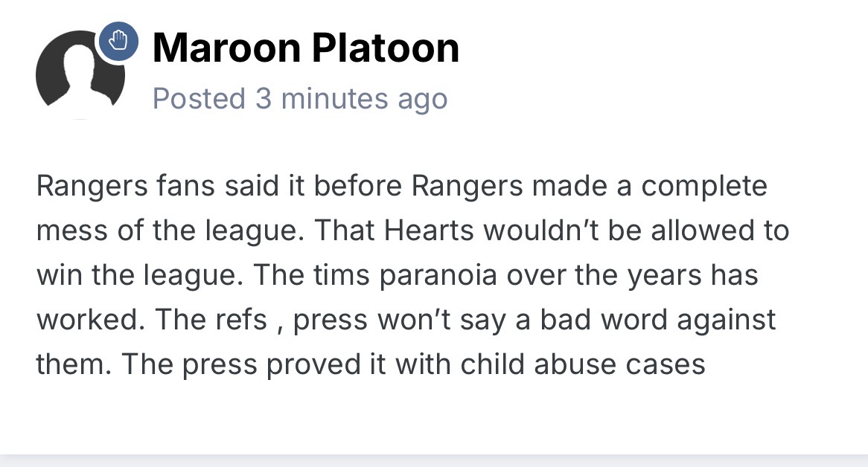Click the grey divider bar below the post

[x=434, y=460]
